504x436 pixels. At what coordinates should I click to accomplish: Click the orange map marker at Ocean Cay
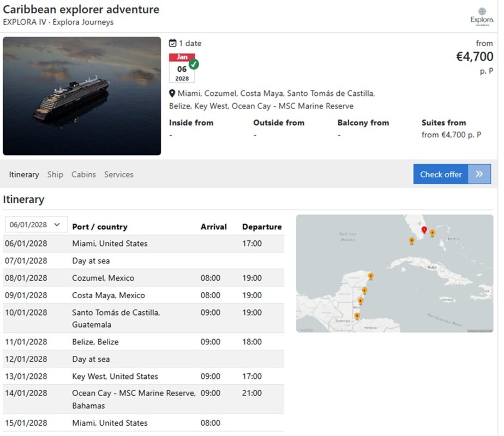(x=433, y=233)
